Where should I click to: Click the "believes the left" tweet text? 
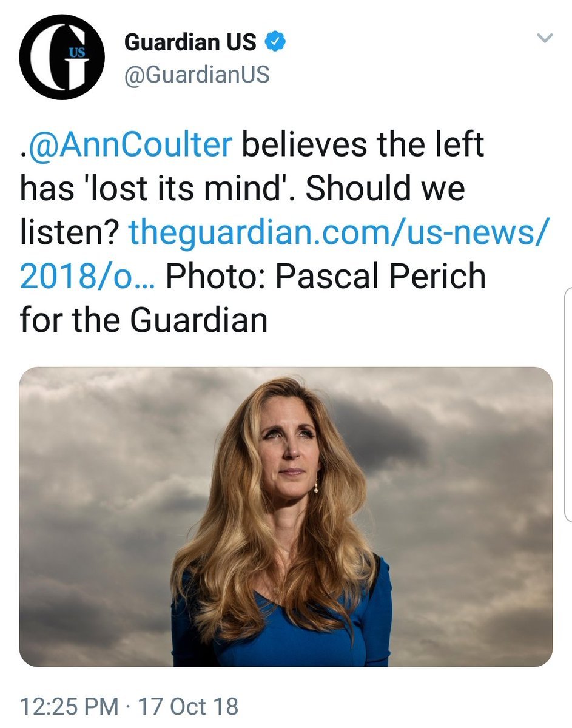click(x=363, y=146)
